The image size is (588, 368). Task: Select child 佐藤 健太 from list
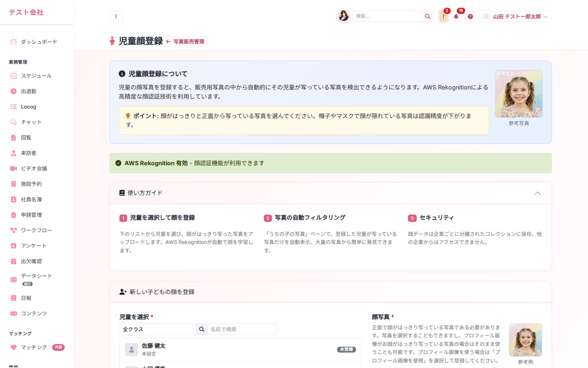pos(240,349)
